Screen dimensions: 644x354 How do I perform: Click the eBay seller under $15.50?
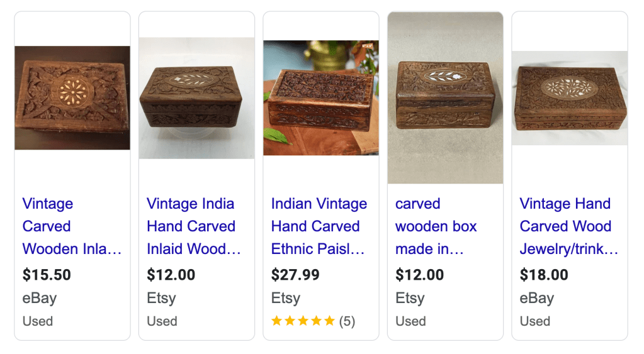pos(40,298)
